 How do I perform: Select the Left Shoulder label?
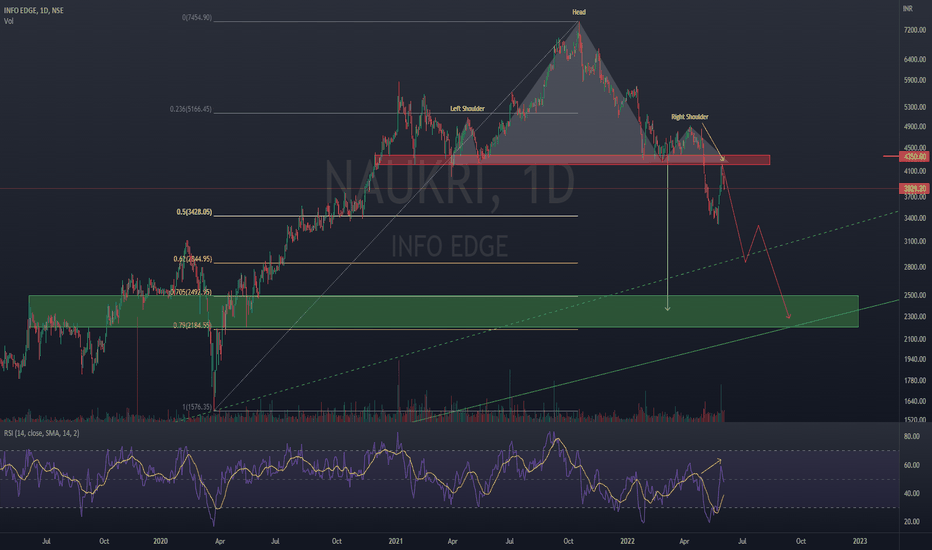(467, 109)
